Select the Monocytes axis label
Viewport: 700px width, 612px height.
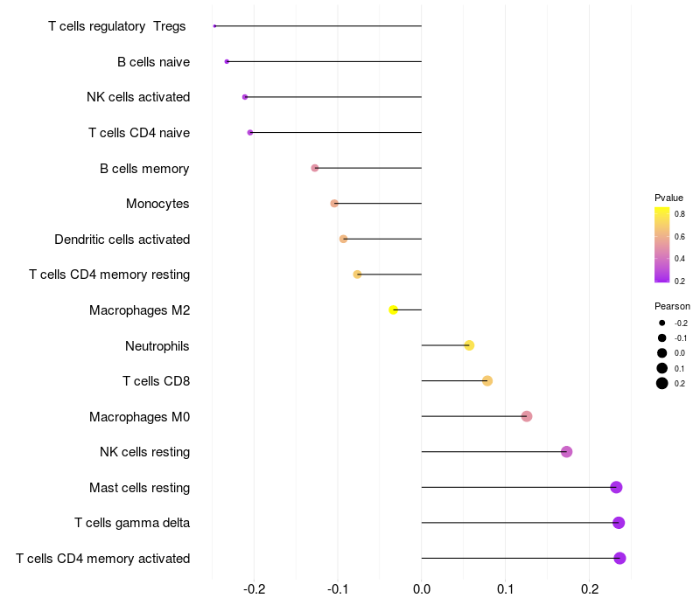[157, 204]
